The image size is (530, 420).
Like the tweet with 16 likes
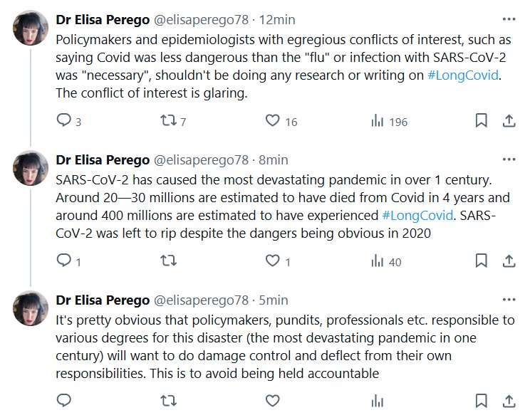[x=272, y=121]
